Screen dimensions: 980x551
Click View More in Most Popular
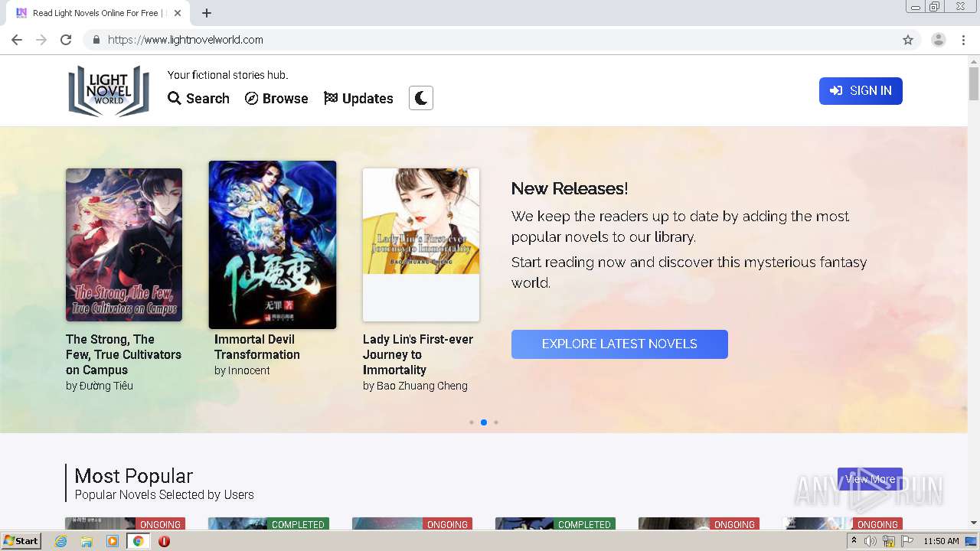[x=870, y=479]
